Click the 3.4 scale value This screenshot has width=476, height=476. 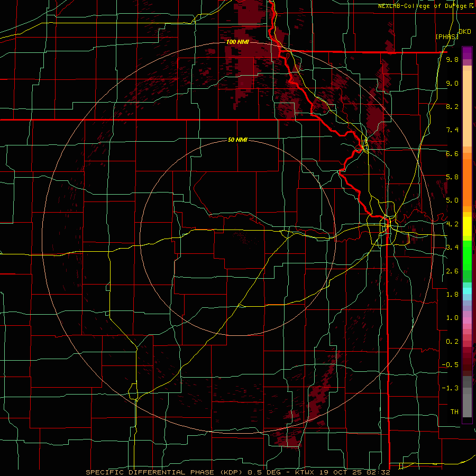click(x=452, y=247)
